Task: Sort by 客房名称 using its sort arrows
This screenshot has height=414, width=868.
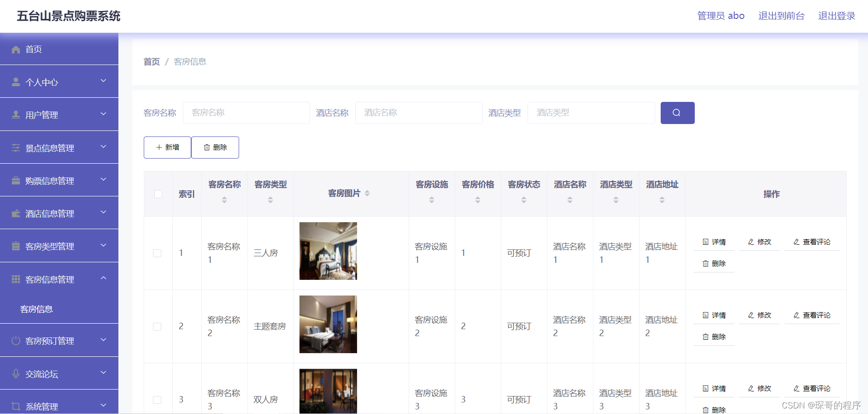Action: [x=224, y=200]
